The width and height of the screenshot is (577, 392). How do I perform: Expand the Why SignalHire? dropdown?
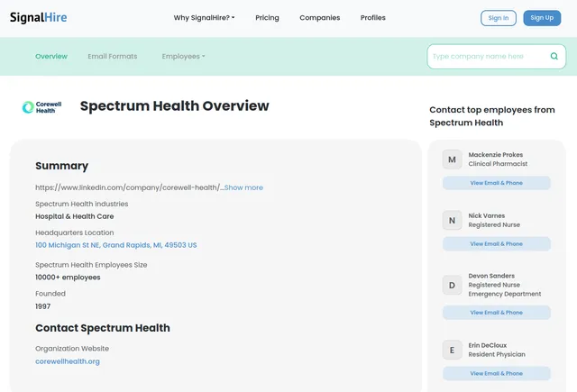[204, 18]
